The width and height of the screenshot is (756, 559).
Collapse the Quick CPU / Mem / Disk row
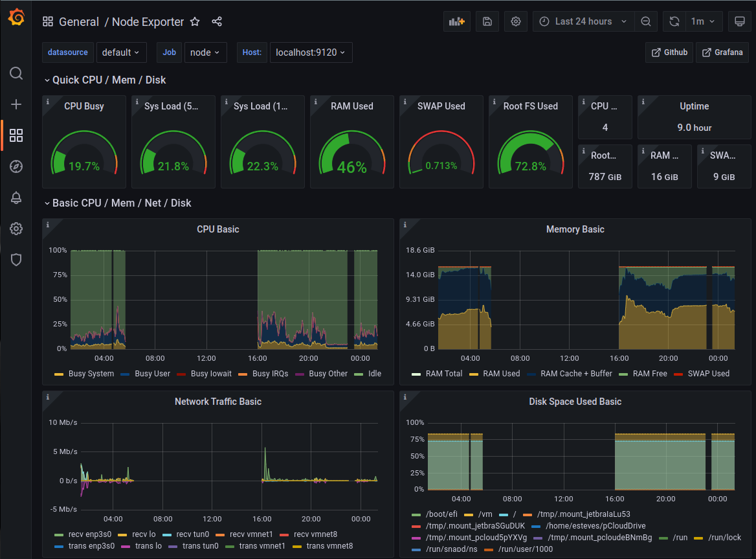[x=105, y=80]
